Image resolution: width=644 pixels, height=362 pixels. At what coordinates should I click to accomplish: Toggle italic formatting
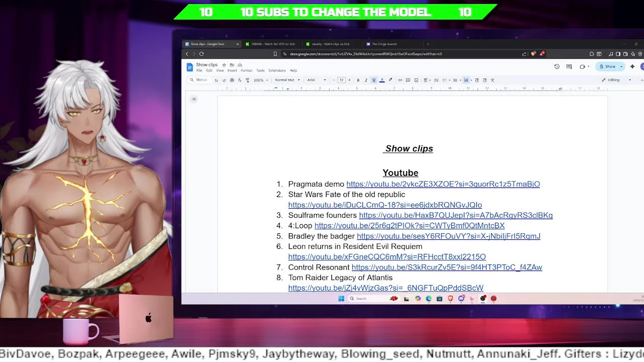(366, 80)
